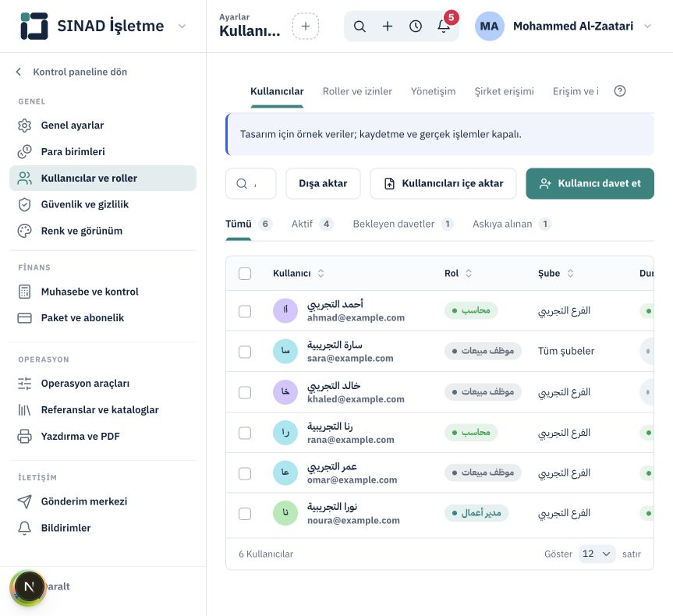
Task: Open recent history clock icon
Action: pyautogui.click(x=415, y=27)
